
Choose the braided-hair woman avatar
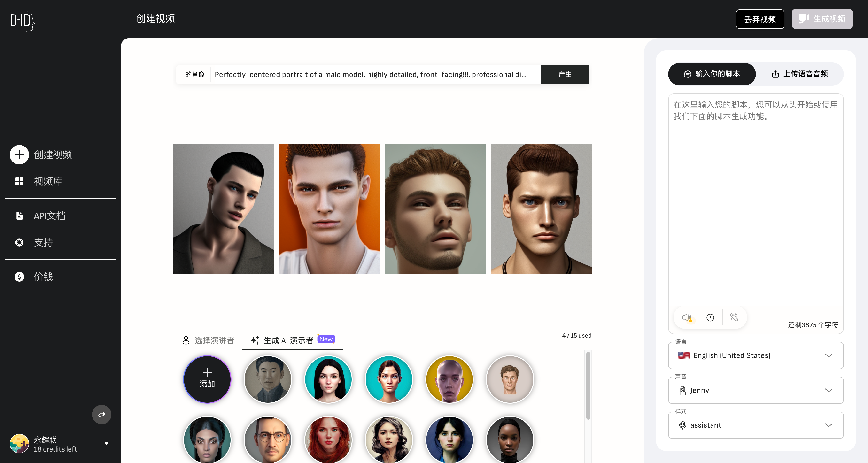pos(207,440)
